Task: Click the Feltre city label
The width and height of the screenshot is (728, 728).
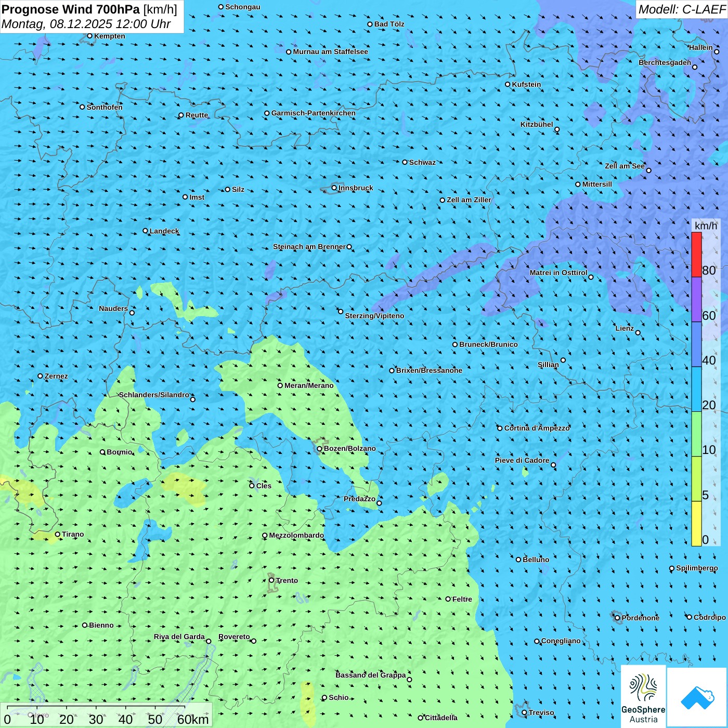Action: click(x=462, y=599)
